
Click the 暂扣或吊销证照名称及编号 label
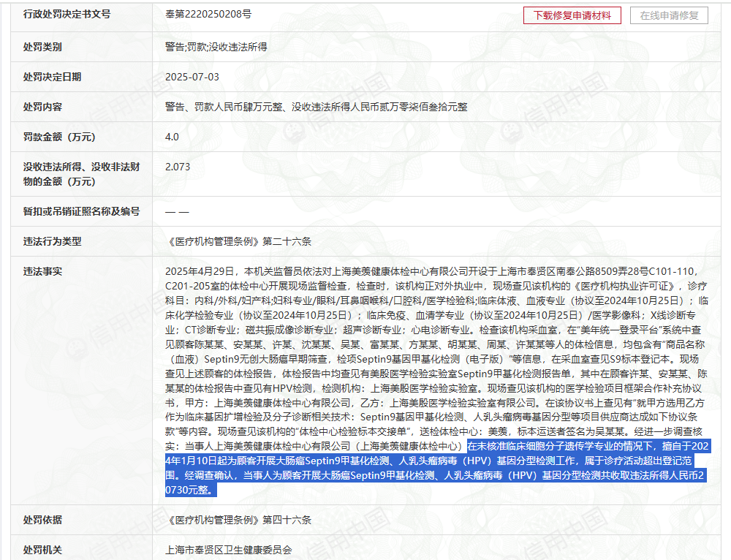click(82, 211)
